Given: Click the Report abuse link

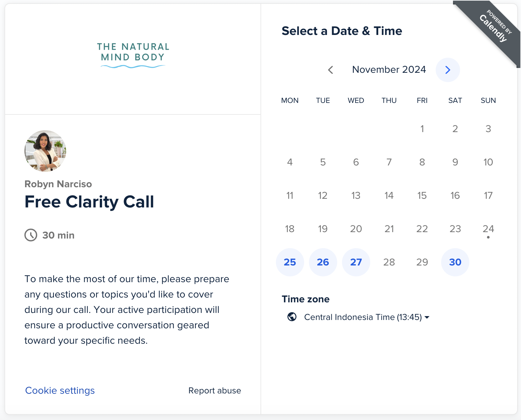Looking at the screenshot, I should click(x=215, y=391).
